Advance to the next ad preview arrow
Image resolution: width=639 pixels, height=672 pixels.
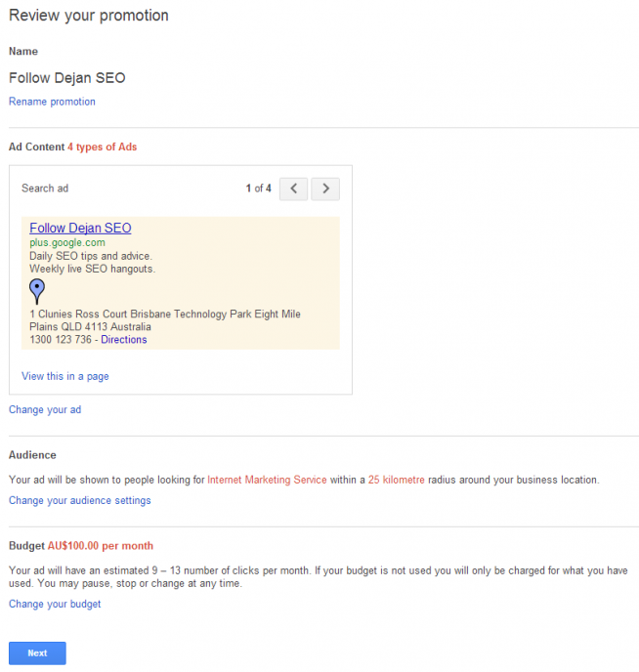(x=325, y=189)
